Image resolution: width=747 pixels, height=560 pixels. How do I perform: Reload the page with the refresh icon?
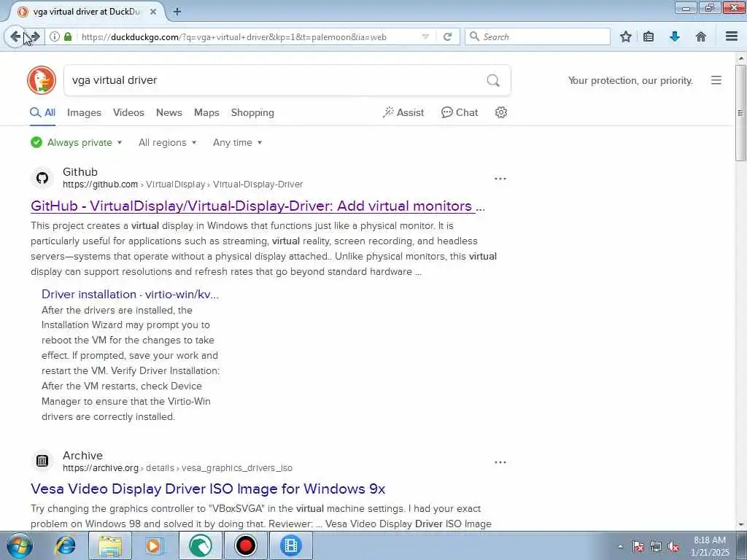[447, 36]
